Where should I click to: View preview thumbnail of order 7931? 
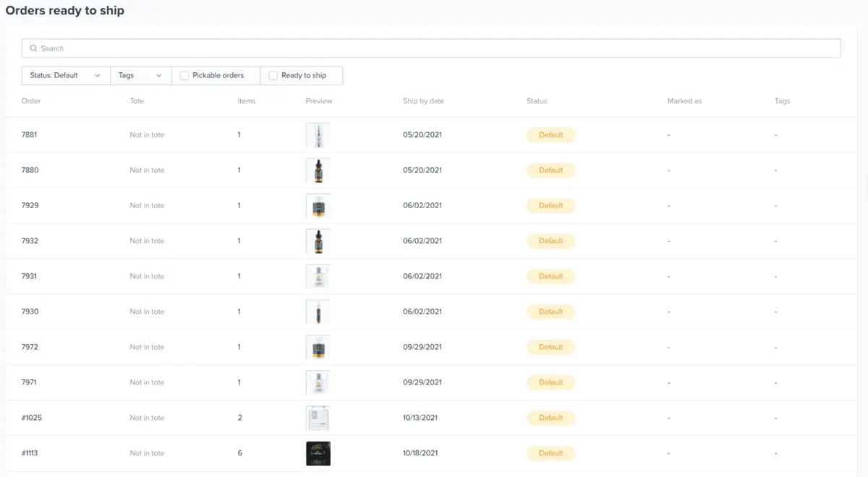(x=318, y=277)
